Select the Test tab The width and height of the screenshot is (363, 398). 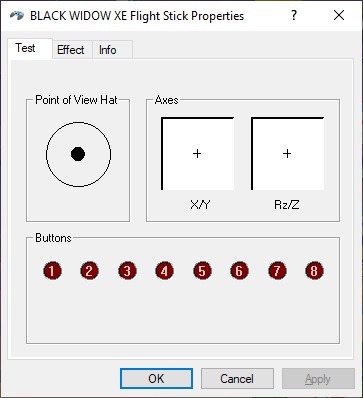[x=29, y=49]
